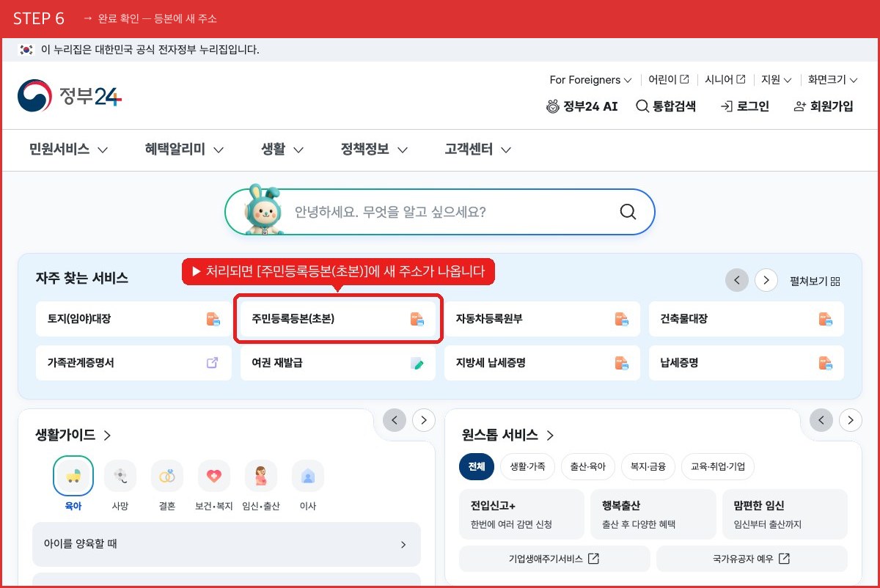Previous arrow in 자주 찾는 서비스

pos(737,280)
